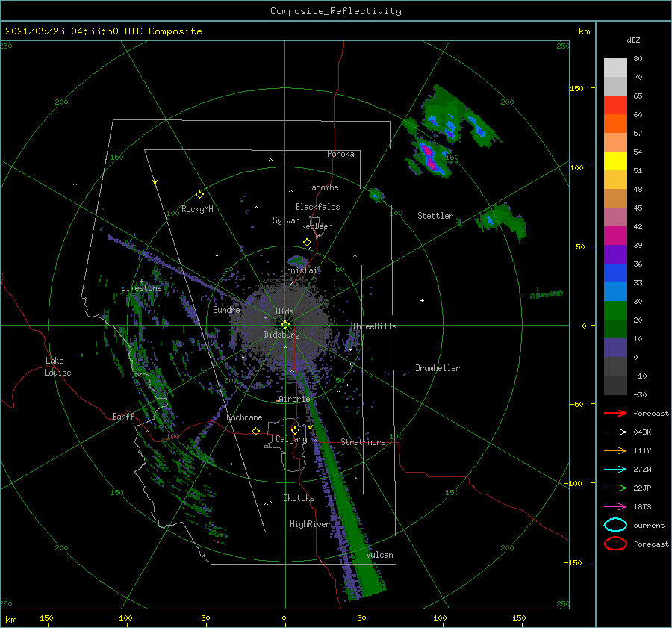Click the Strathmore town label
The width and height of the screenshot is (672, 628).
point(363,442)
